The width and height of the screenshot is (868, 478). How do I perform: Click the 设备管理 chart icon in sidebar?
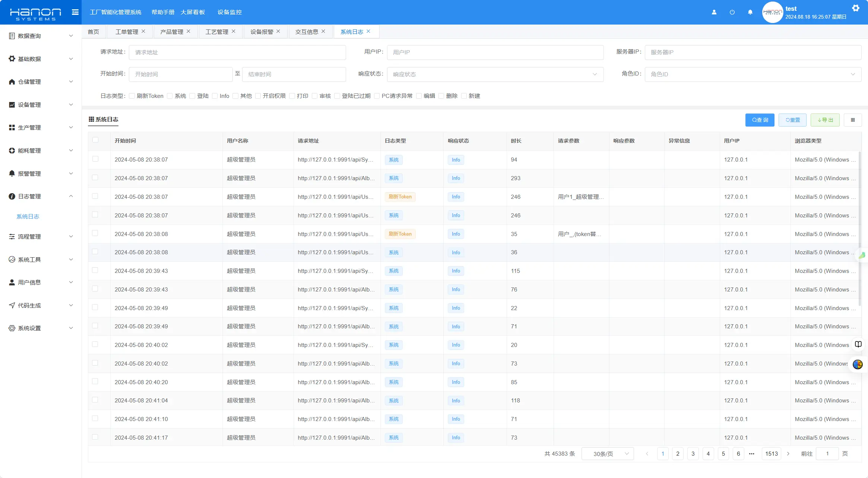(x=12, y=105)
